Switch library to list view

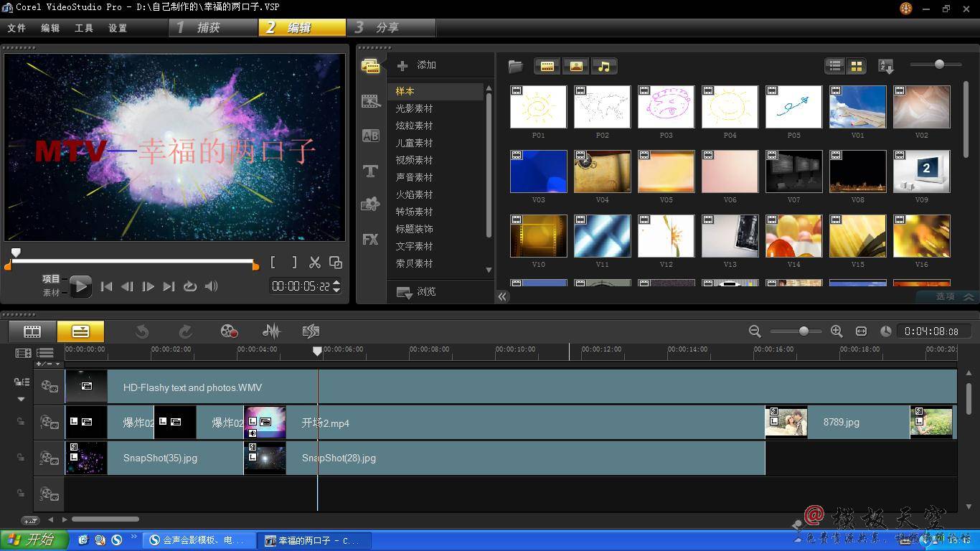pyautogui.click(x=835, y=66)
